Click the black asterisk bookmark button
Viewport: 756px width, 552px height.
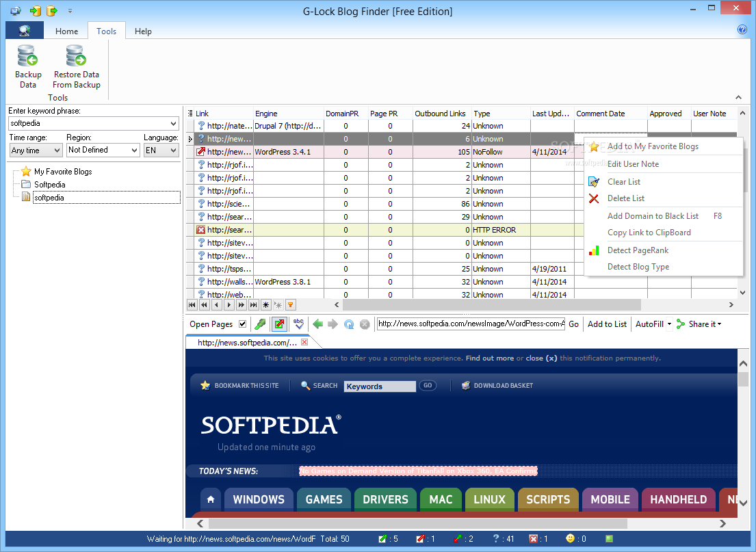(x=265, y=304)
